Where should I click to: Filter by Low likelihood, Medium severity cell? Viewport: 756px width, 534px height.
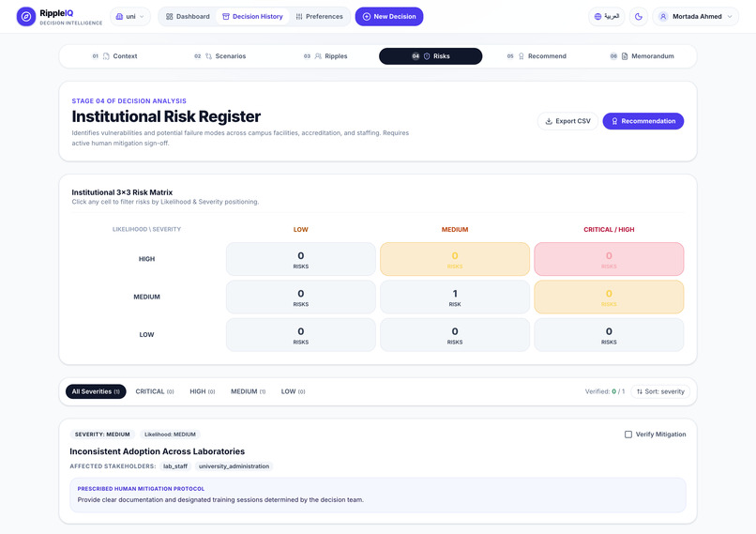coord(455,335)
